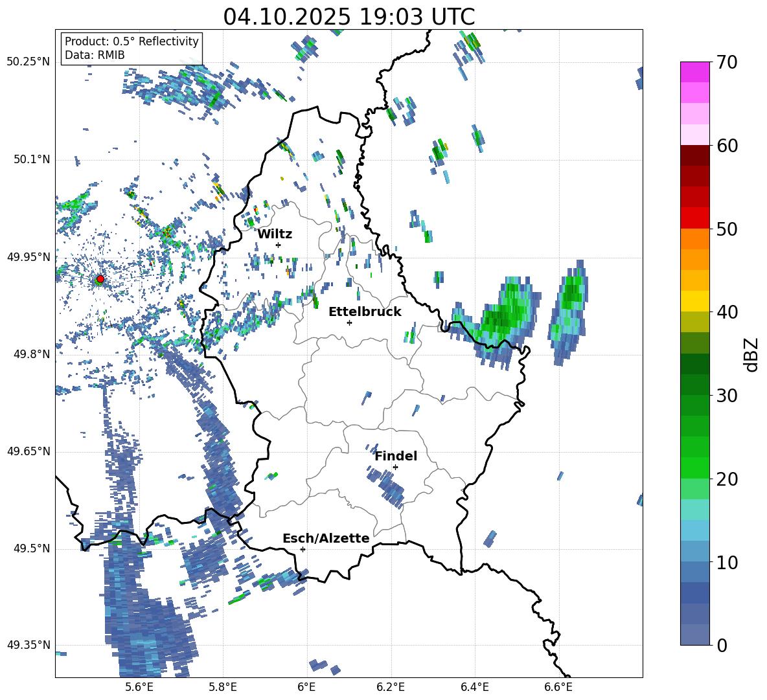Click the yellow colorbar swatch near 40
The image size is (767, 700).
tap(694, 301)
